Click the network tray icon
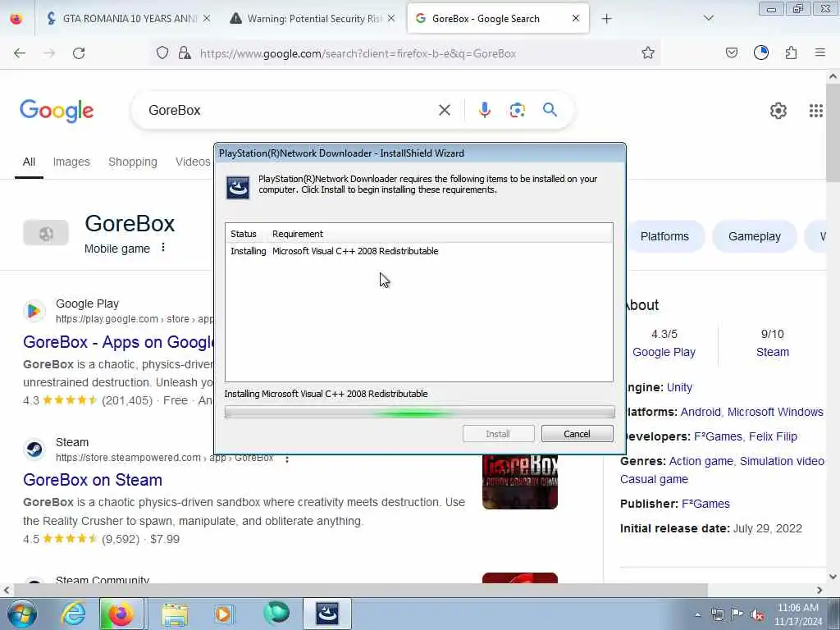 pos(717,614)
